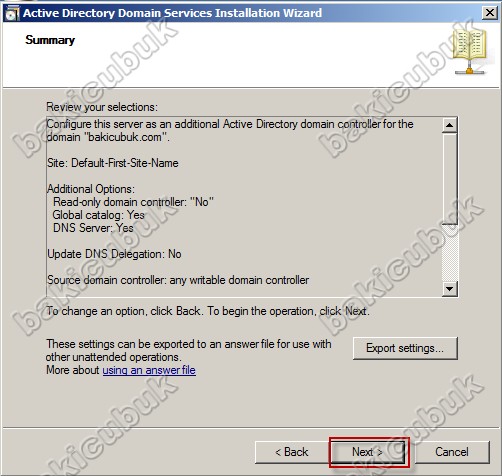Click the scrollbar thumb in review box
This screenshot has width=502, height=476.
click(x=450, y=179)
